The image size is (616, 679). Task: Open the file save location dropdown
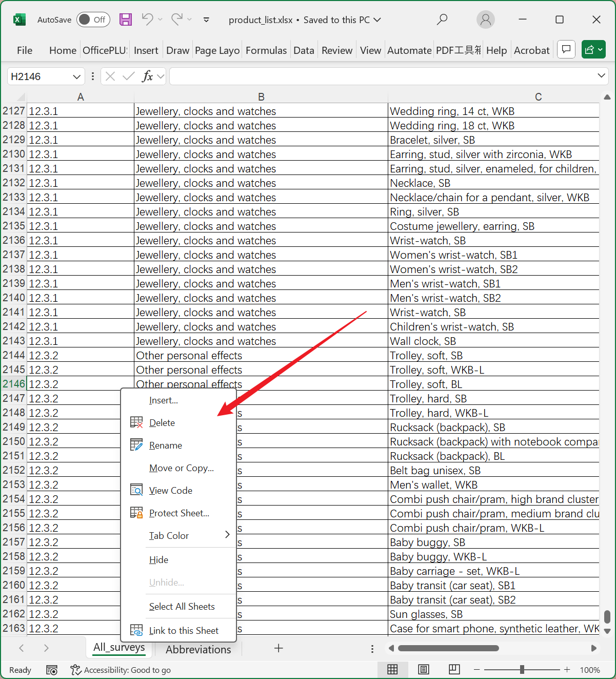tap(377, 20)
